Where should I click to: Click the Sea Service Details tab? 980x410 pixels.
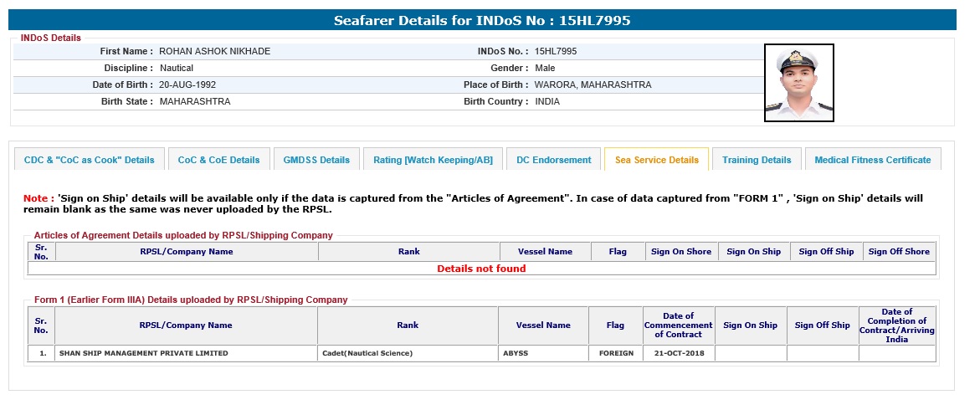click(x=656, y=160)
